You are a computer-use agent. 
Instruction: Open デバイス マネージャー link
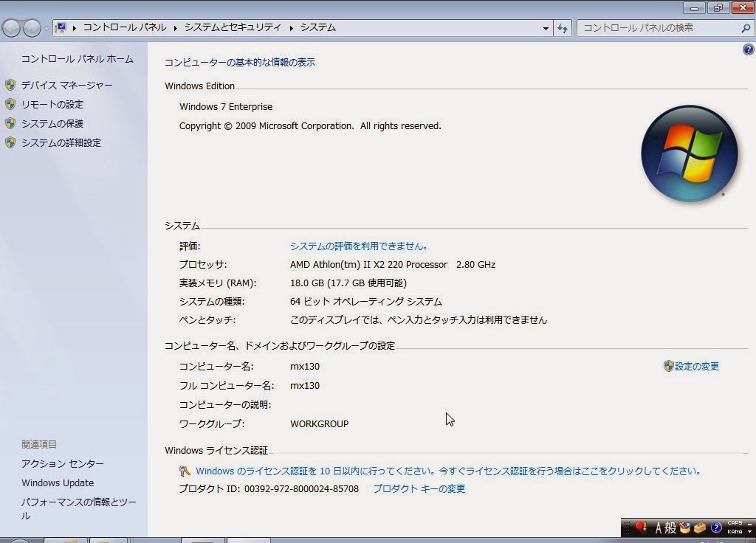66,86
